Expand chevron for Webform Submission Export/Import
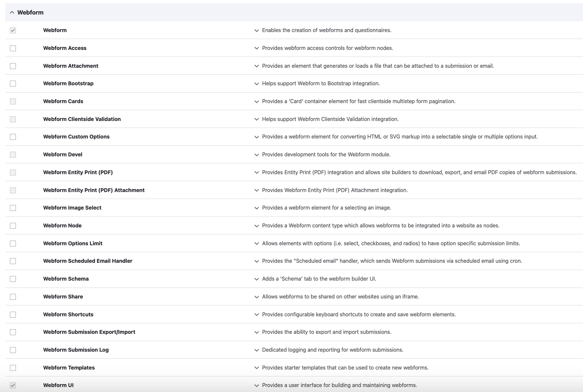This screenshot has height=392, width=583. (x=256, y=332)
